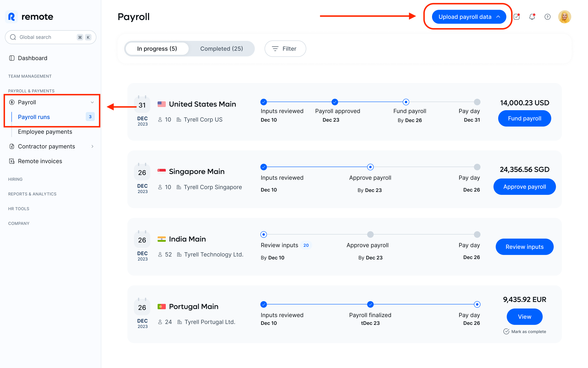
Task: Collapse the Payroll sidebar section chevron
Action: (x=92, y=102)
